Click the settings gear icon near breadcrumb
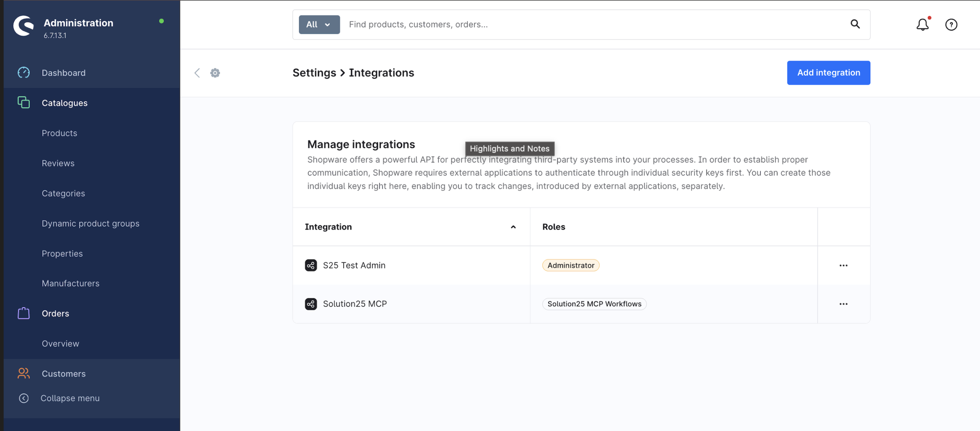This screenshot has width=980, height=431. [215, 73]
